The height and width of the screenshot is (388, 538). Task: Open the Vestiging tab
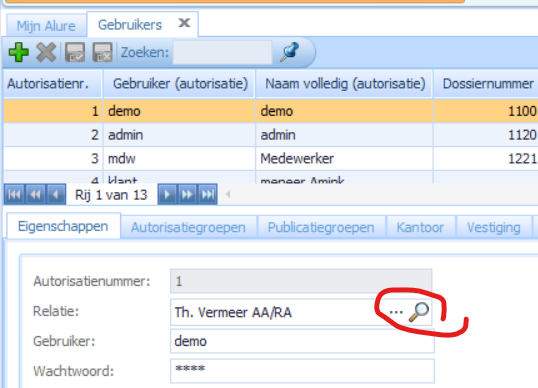tap(493, 227)
